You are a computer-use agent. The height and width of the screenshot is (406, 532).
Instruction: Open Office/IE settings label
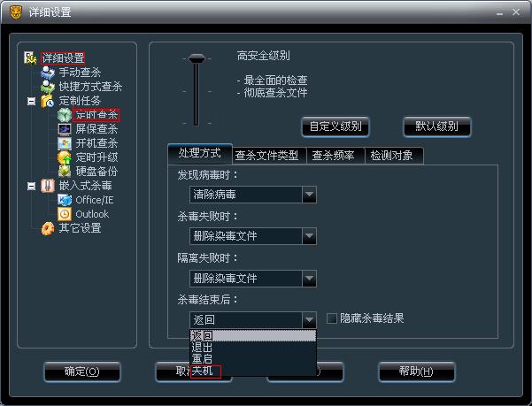pyautogui.click(x=95, y=200)
